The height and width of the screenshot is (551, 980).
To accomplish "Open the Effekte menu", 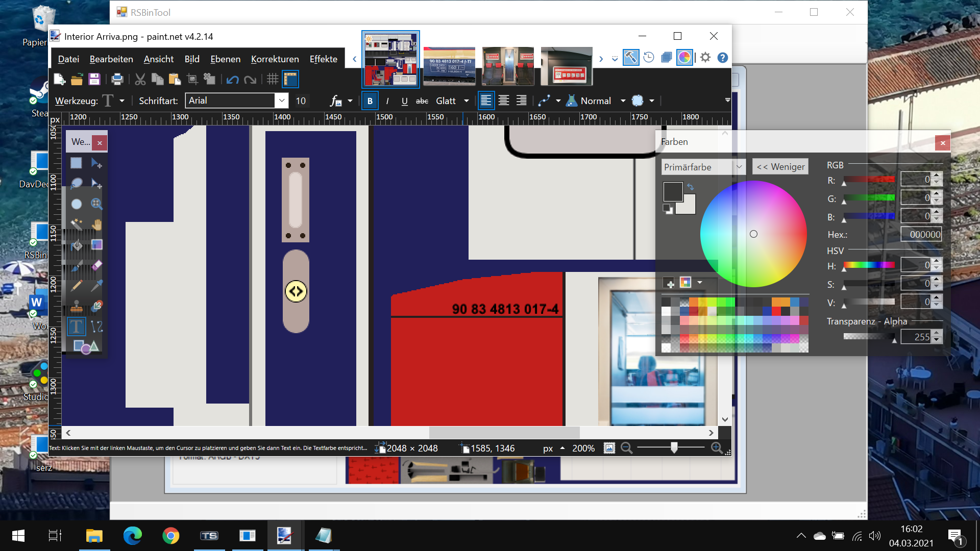I will coord(323,59).
